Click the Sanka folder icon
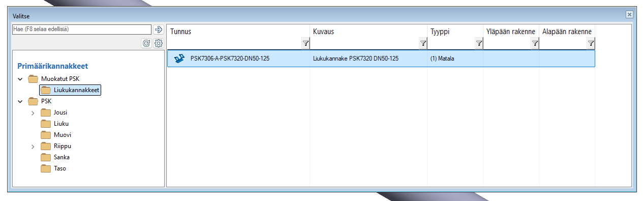Screen dimensions: 644x201 click(46, 157)
